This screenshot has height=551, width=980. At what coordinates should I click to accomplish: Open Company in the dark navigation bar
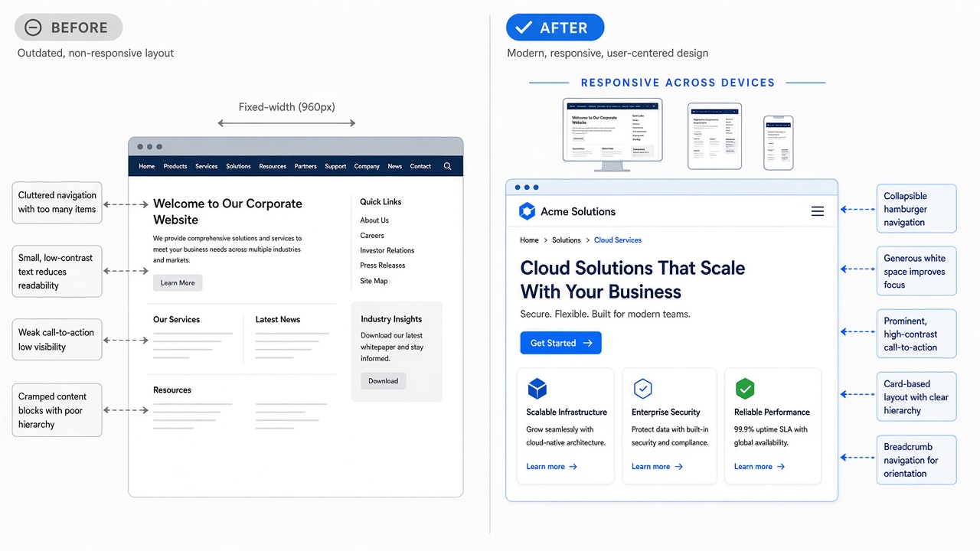(367, 166)
